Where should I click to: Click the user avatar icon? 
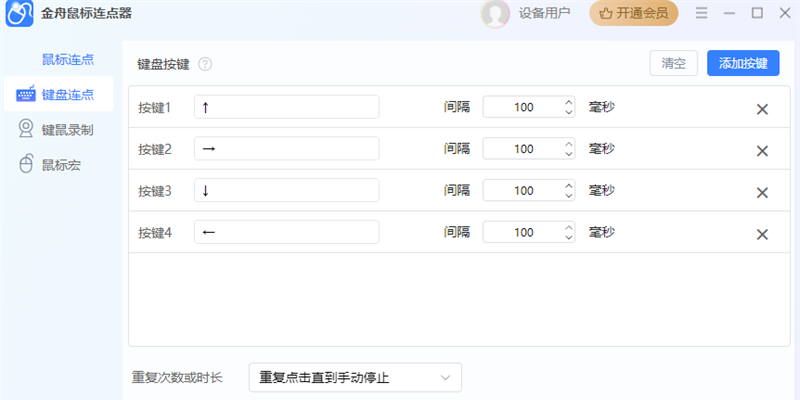click(495, 13)
